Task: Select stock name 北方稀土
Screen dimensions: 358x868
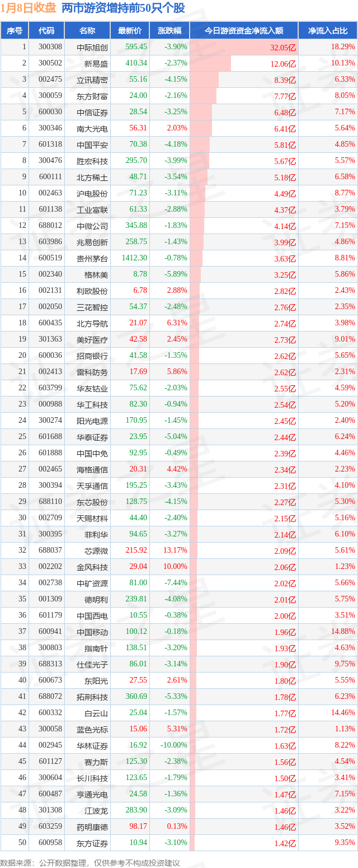Action: coord(92,178)
